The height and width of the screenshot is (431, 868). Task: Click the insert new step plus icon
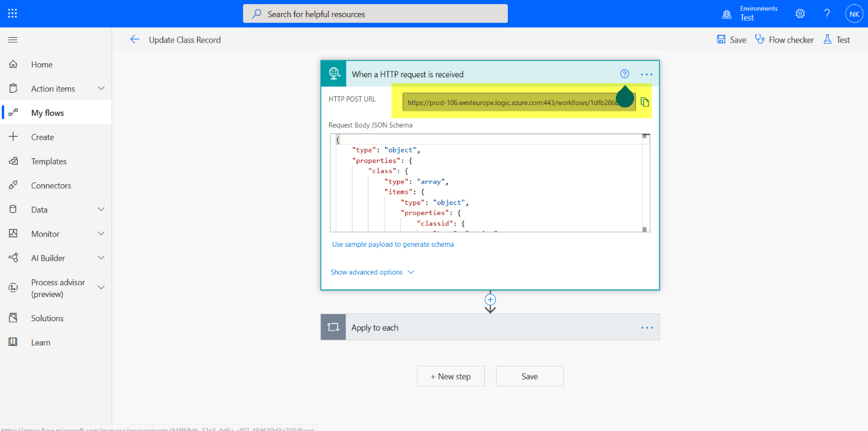click(490, 299)
